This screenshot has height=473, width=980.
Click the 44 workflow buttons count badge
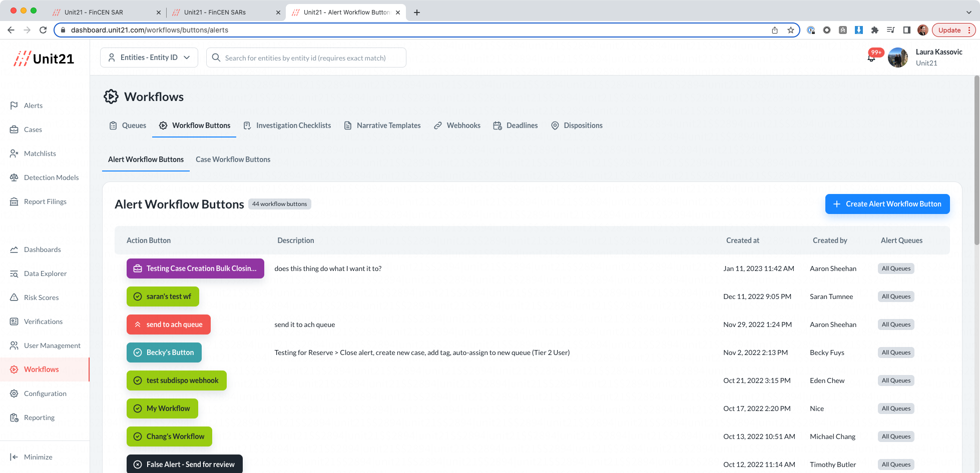[x=280, y=204]
